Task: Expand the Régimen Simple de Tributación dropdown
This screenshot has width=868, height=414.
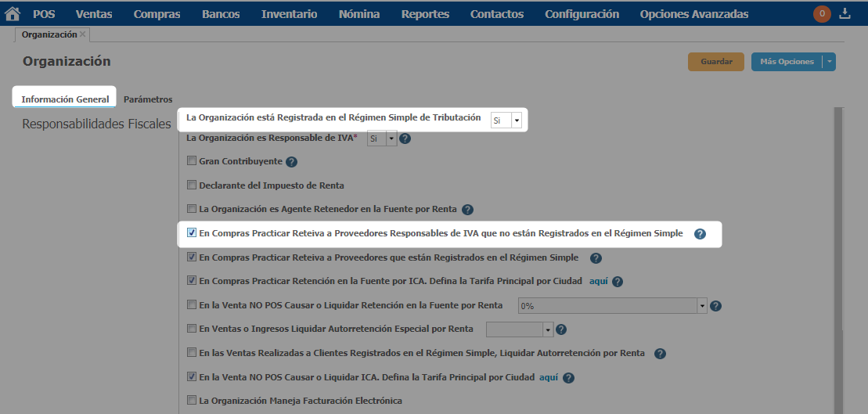Action: 517,121
